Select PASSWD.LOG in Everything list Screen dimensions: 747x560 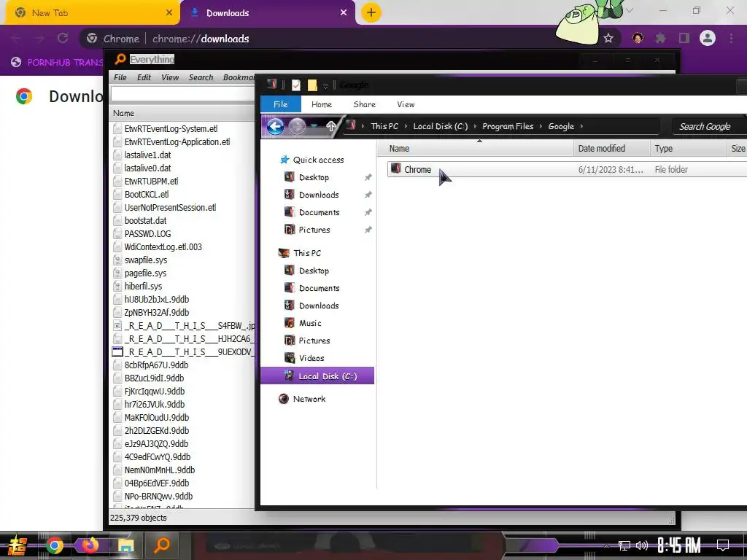(x=147, y=234)
